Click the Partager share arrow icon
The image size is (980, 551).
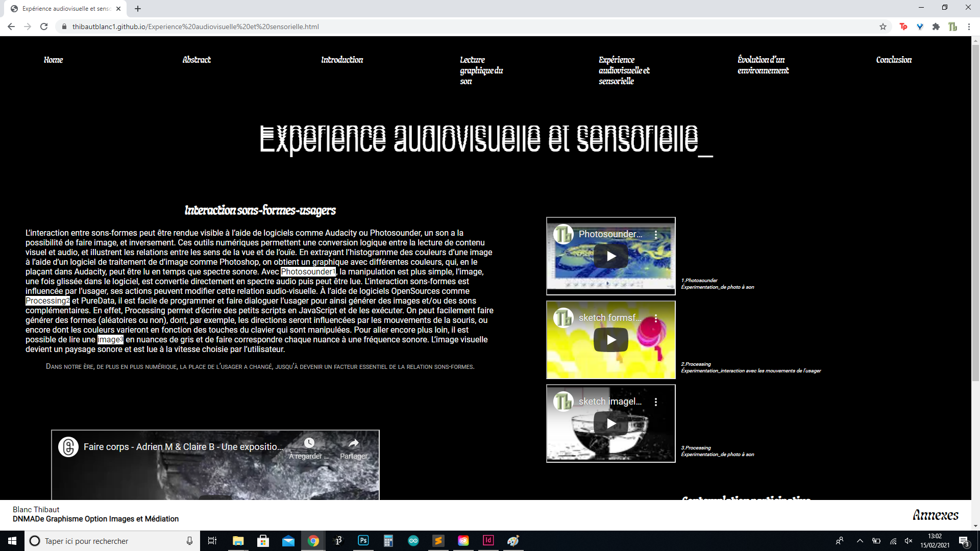tap(354, 443)
